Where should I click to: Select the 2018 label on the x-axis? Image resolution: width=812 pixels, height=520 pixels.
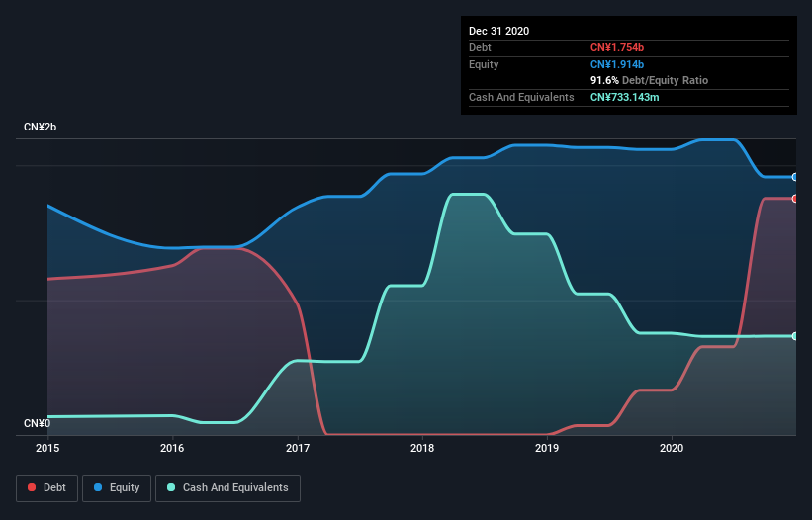coord(422,448)
